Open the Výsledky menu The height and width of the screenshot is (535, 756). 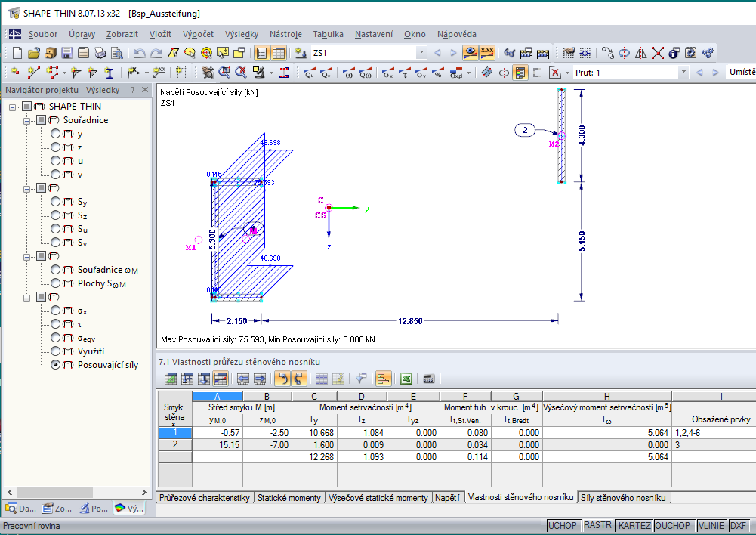point(242,34)
